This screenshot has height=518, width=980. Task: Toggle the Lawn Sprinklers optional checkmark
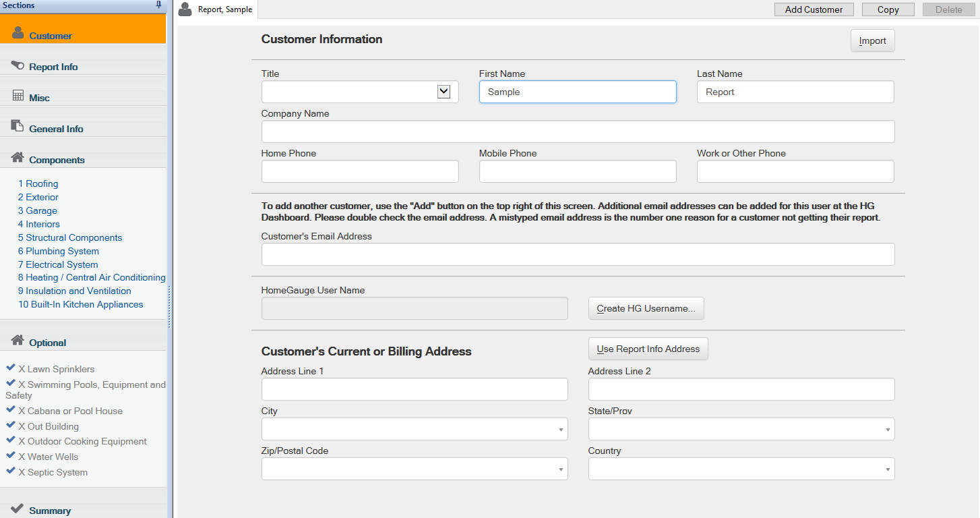click(x=11, y=368)
